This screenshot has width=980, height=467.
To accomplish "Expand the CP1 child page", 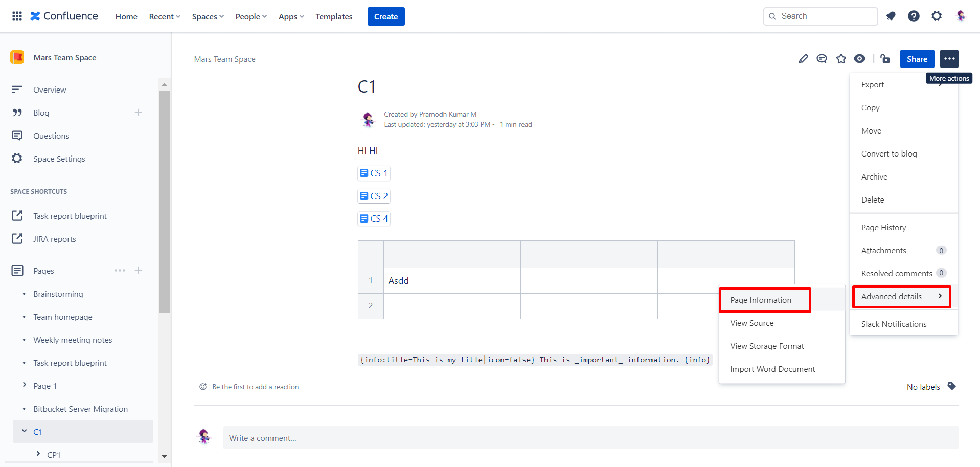I will (x=37, y=454).
